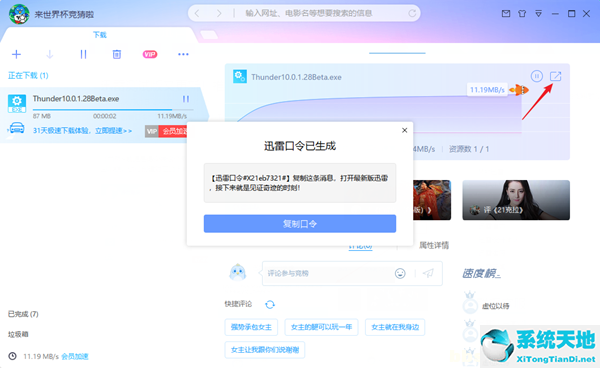
Task: Select the 正在下载 (1) section
Action: coord(28,75)
